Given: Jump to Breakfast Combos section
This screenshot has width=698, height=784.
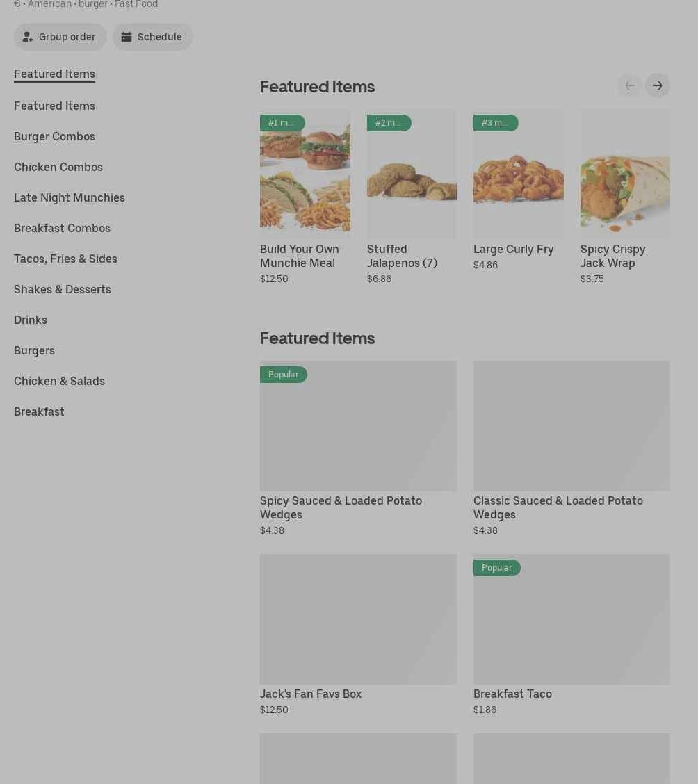Looking at the screenshot, I should [62, 228].
